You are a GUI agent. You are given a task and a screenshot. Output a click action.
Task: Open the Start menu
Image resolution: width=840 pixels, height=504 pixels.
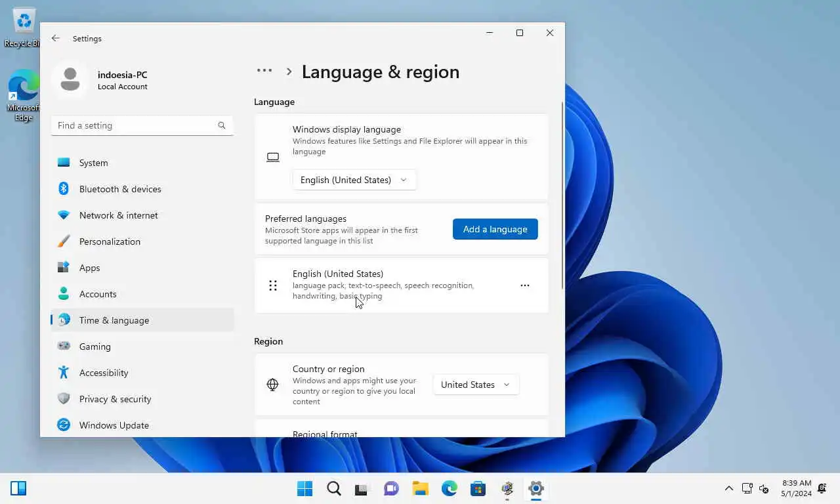point(305,488)
